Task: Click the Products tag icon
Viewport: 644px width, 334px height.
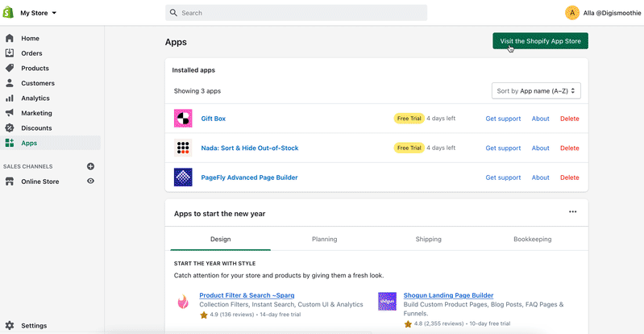Action: pyautogui.click(x=10, y=68)
